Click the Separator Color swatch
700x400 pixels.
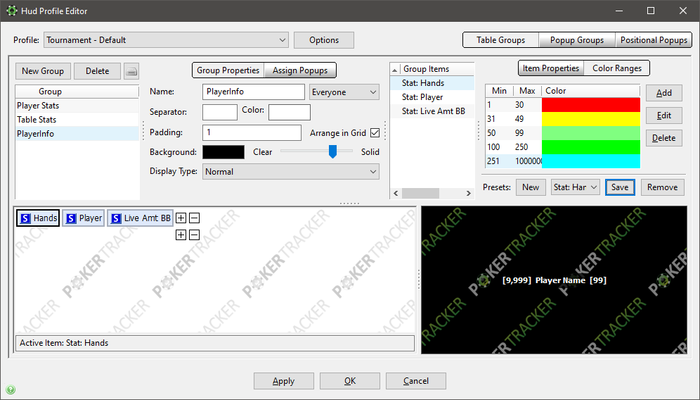(289, 112)
